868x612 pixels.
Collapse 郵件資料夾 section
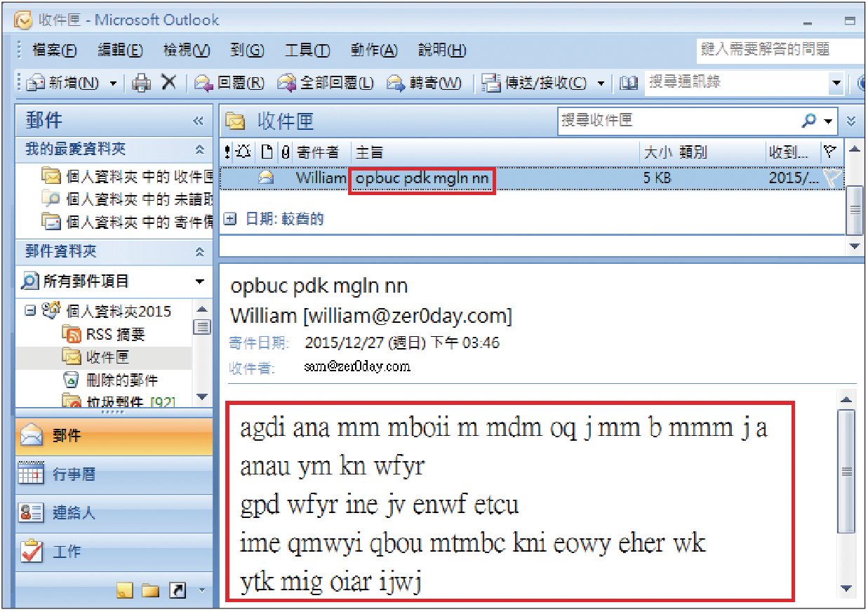199,252
